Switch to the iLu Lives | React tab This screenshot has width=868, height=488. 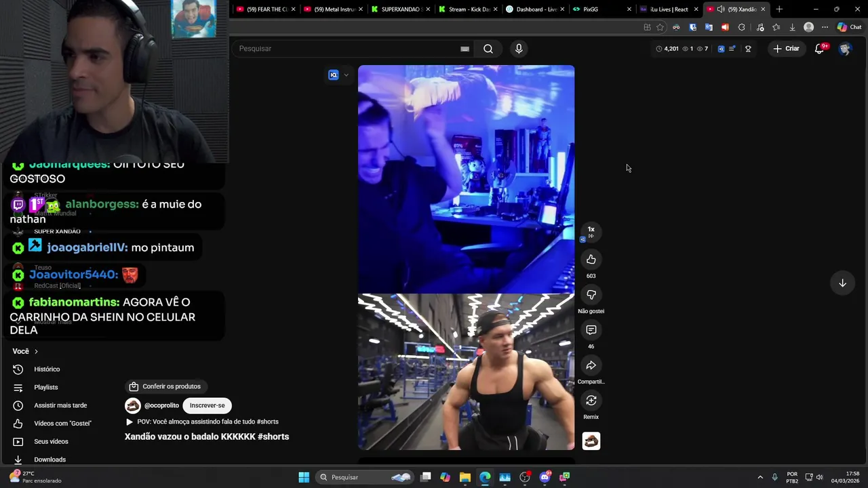pos(668,9)
